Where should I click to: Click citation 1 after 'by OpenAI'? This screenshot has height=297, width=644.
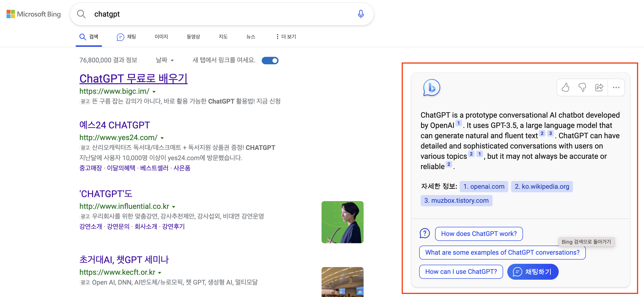click(x=458, y=123)
